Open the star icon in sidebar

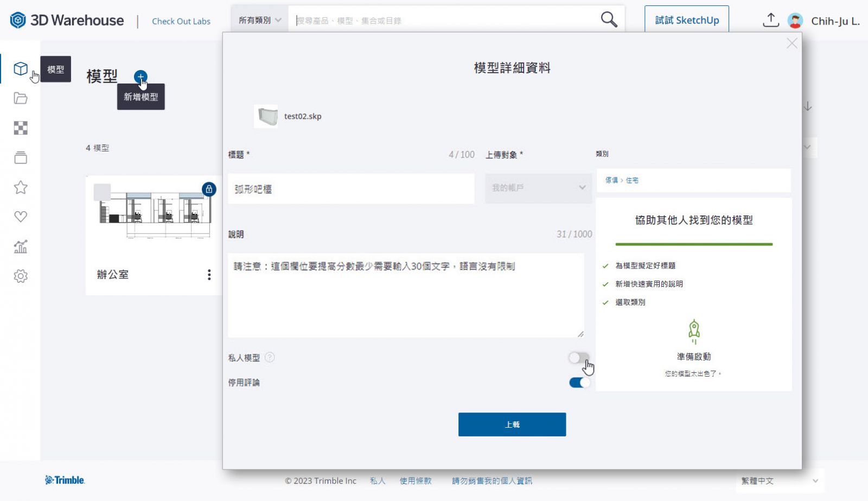pyautogui.click(x=21, y=187)
